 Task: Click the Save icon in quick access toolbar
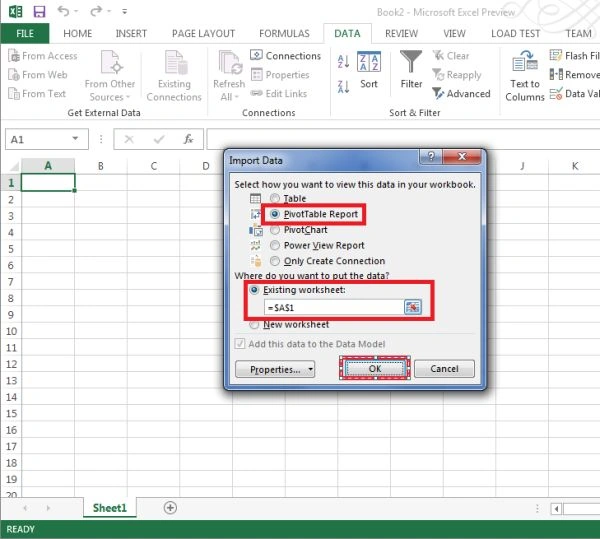pos(39,11)
